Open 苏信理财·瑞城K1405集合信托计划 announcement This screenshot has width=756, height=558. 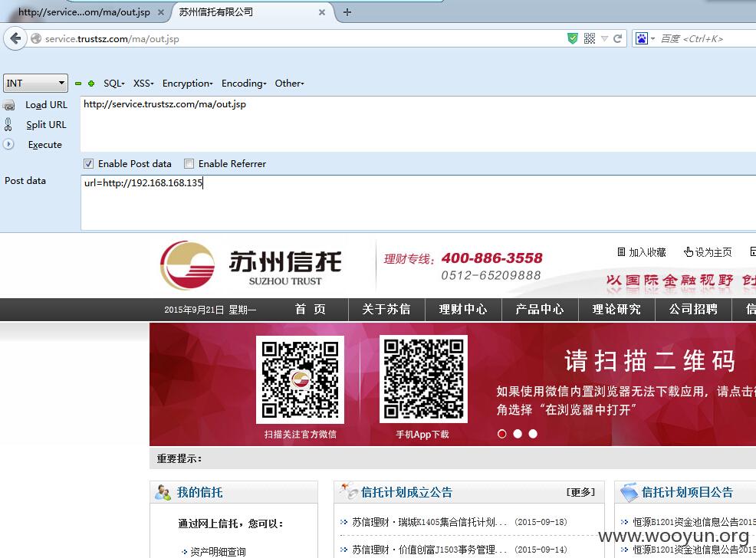click(x=429, y=522)
